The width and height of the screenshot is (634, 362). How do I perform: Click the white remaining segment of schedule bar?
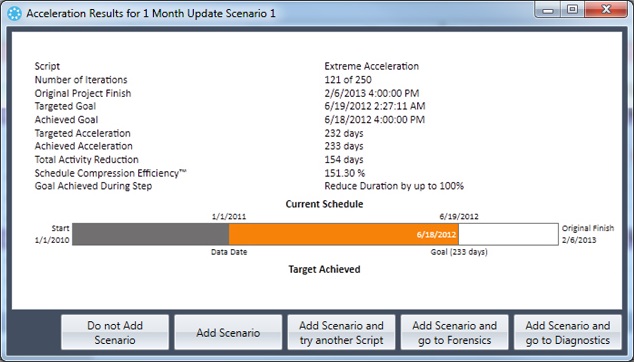508,234
